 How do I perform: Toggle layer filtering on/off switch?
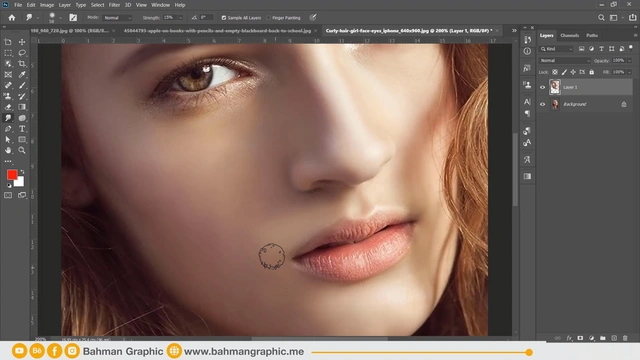(x=631, y=48)
